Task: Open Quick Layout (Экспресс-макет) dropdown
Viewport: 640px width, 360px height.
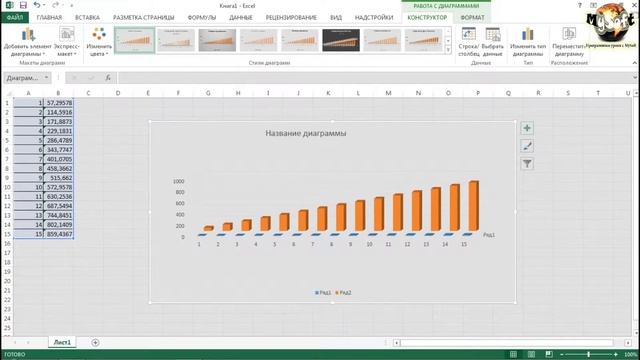Action: [x=67, y=42]
